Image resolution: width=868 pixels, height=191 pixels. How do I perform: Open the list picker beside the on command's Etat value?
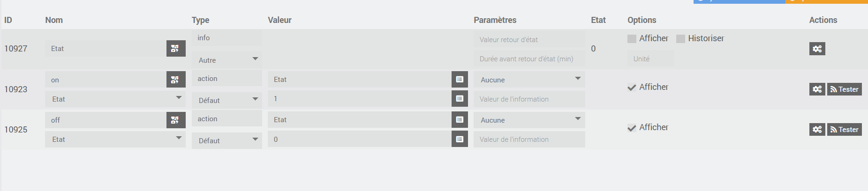click(460, 80)
